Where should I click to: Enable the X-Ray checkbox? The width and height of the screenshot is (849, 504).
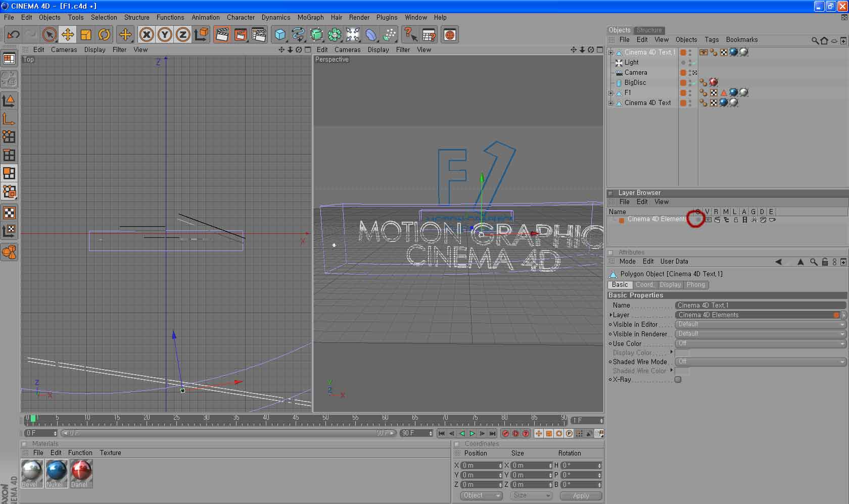(678, 380)
